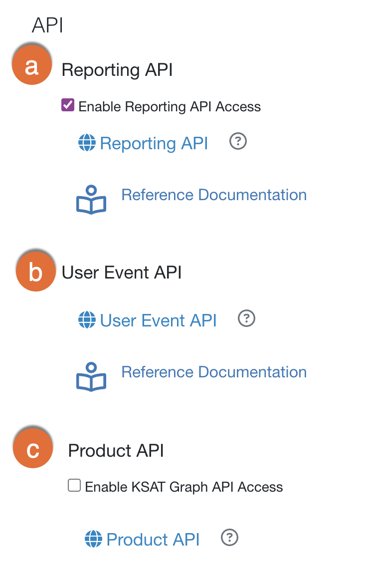Select the book icon beside Reference Documentation under Reporting API
365x588 pixels.
(91, 200)
